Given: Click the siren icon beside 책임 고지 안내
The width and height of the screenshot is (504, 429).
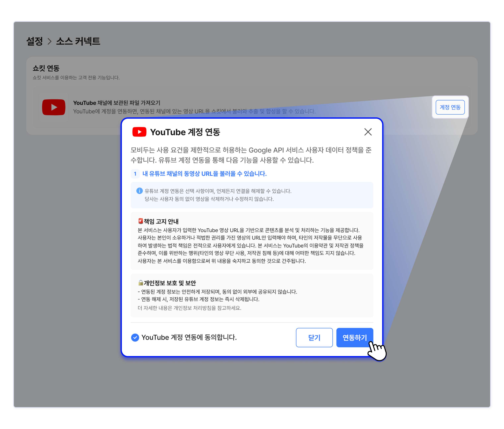Looking at the screenshot, I should (x=140, y=221).
